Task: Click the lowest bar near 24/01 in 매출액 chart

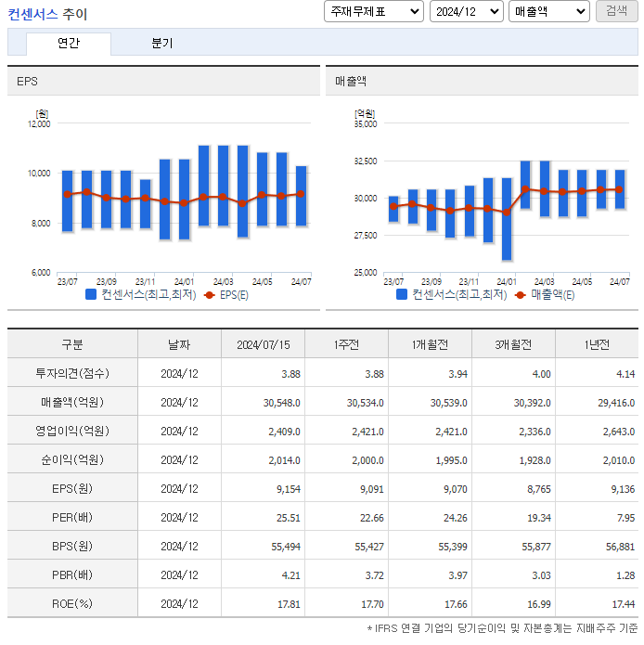Action: coord(507,219)
